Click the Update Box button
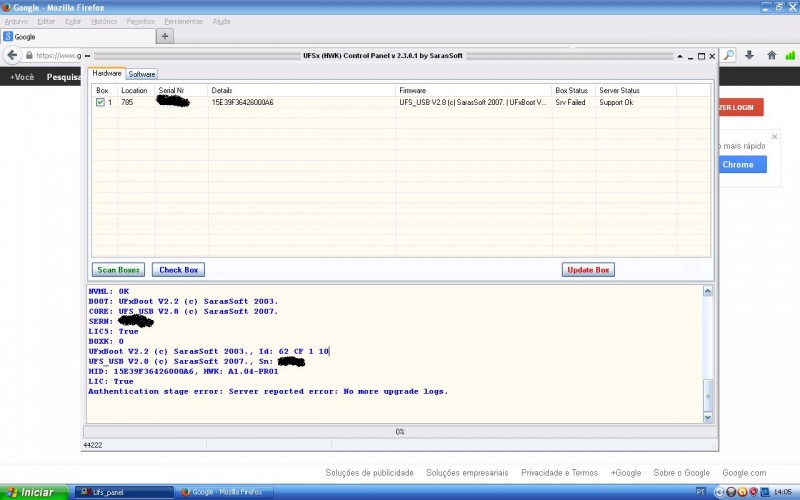 [588, 270]
